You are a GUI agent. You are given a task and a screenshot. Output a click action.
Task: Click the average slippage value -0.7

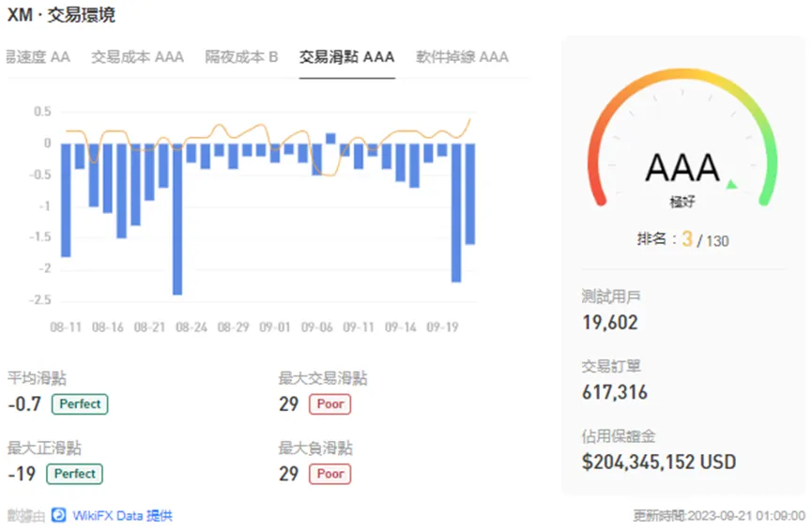24,403
